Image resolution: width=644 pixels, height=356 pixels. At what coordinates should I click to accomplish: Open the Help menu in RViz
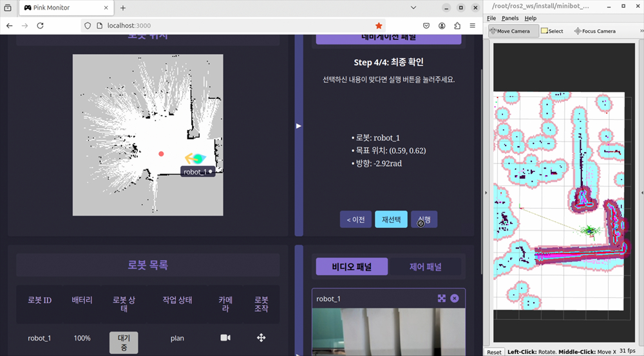(530, 18)
